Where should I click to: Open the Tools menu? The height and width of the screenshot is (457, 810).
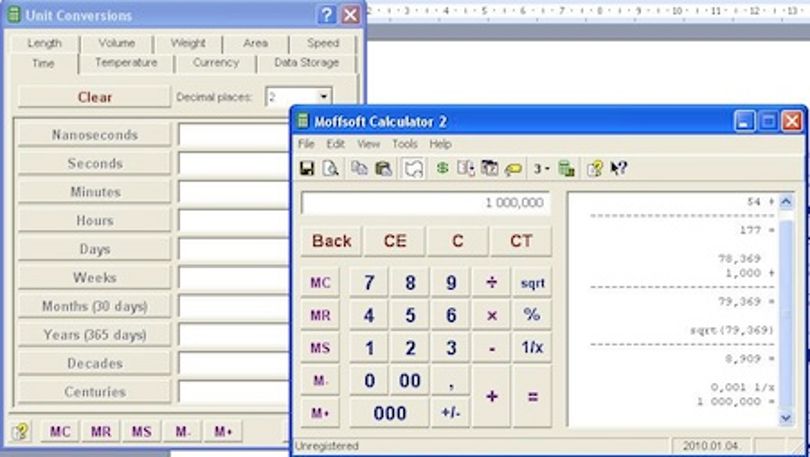(405, 144)
